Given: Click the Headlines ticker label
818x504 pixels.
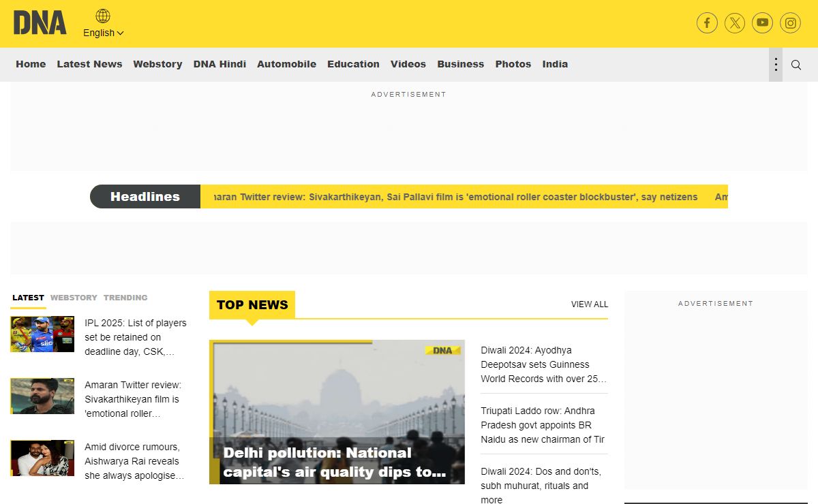Looking at the screenshot, I should coord(145,196).
